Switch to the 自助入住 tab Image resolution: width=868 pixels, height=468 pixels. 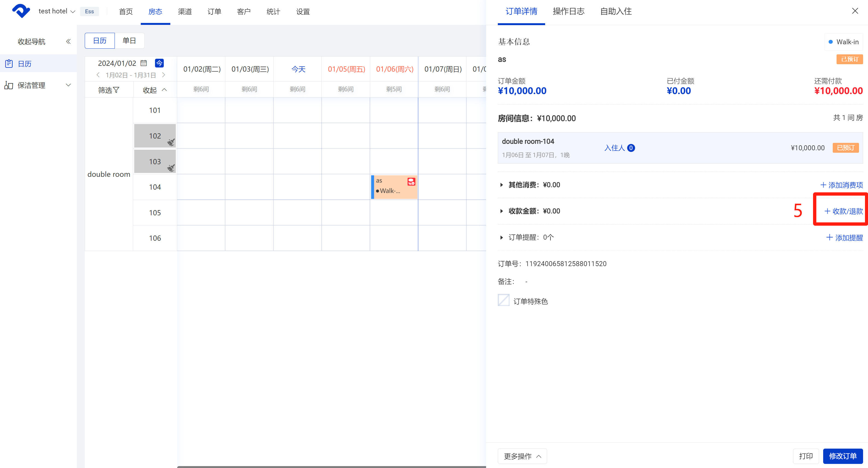[616, 11]
